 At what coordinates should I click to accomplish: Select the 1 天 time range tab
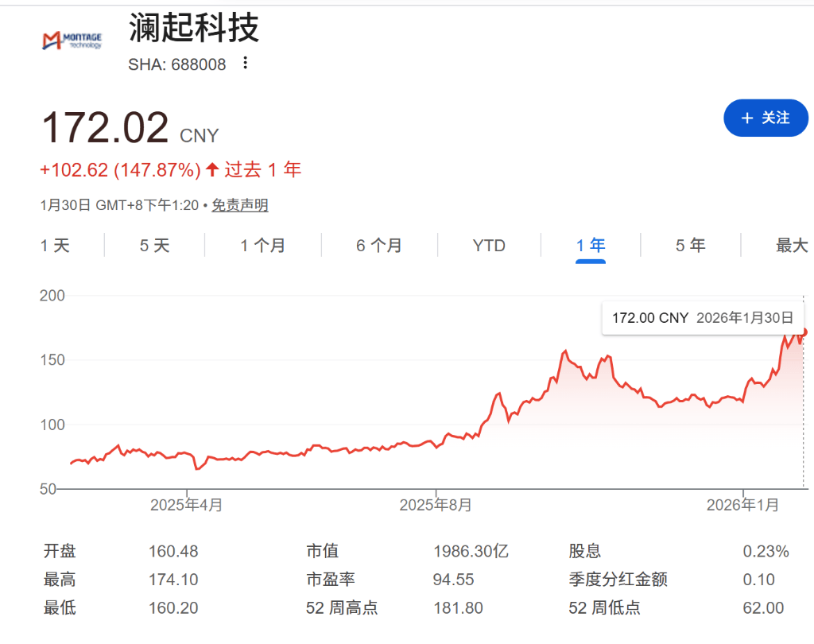(55, 246)
